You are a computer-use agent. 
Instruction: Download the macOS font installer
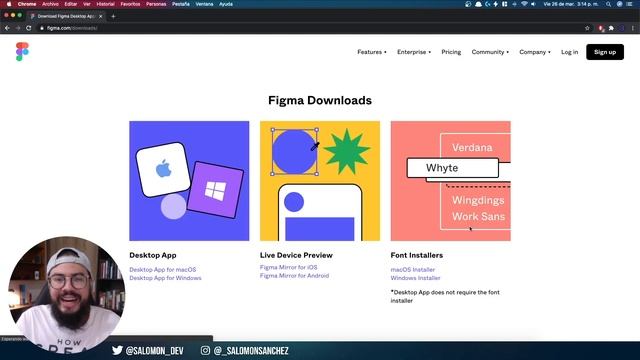[x=413, y=269]
